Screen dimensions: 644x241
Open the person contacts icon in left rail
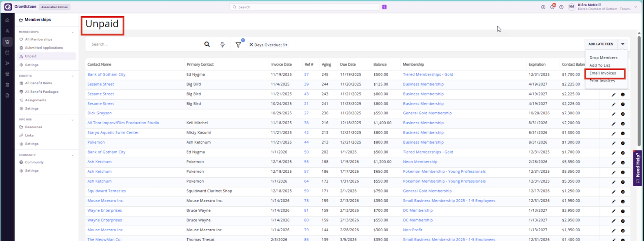pos(7,31)
